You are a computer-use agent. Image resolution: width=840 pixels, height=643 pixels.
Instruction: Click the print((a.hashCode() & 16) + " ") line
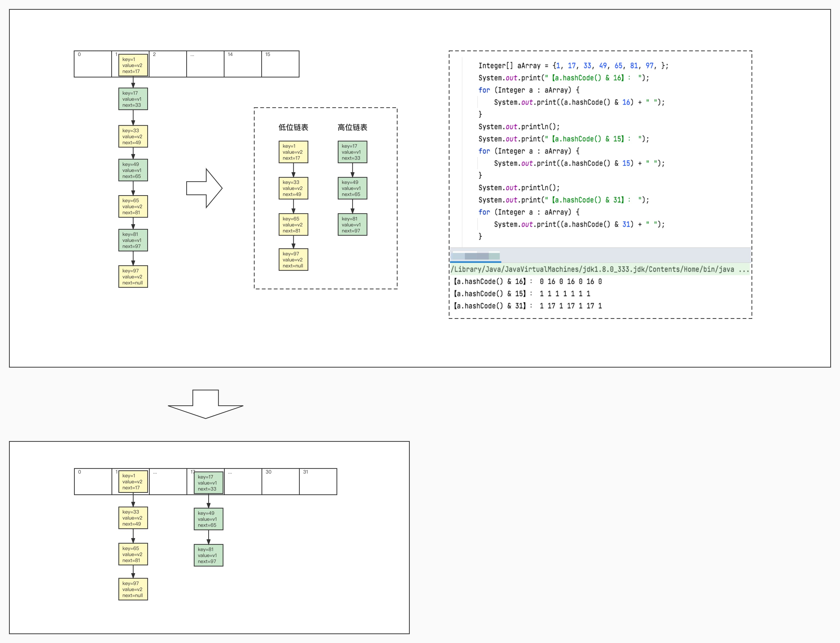click(579, 102)
